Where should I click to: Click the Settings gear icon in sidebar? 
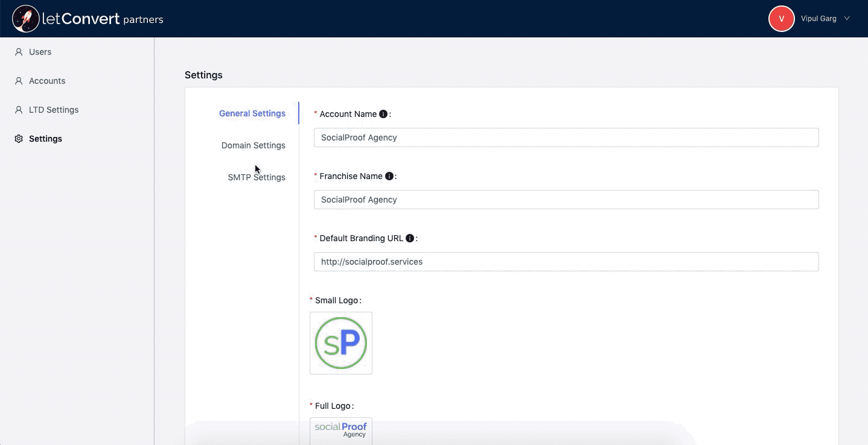coord(19,139)
